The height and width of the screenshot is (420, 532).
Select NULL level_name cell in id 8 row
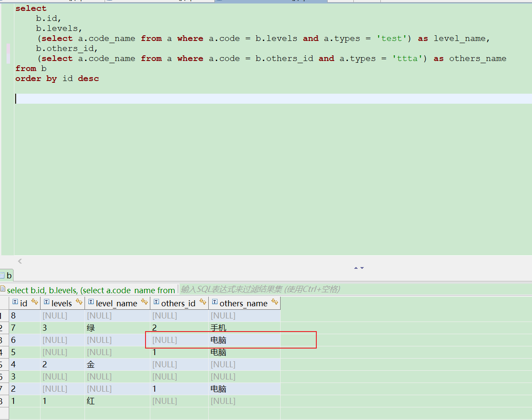[117, 315]
